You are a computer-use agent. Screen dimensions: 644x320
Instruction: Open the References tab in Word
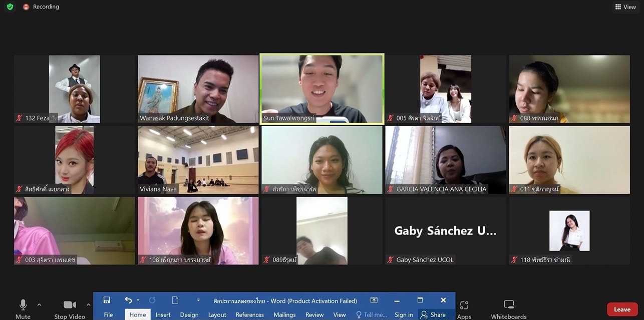249,314
